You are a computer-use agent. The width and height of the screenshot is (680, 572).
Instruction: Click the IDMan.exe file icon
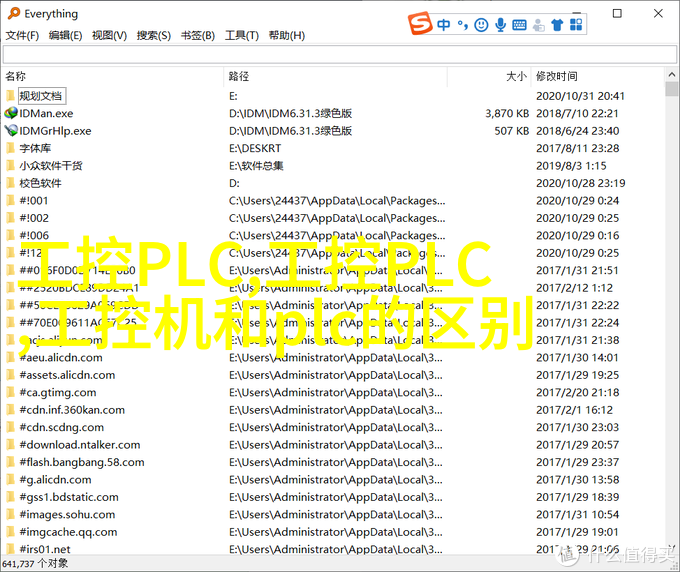[11, 113]
